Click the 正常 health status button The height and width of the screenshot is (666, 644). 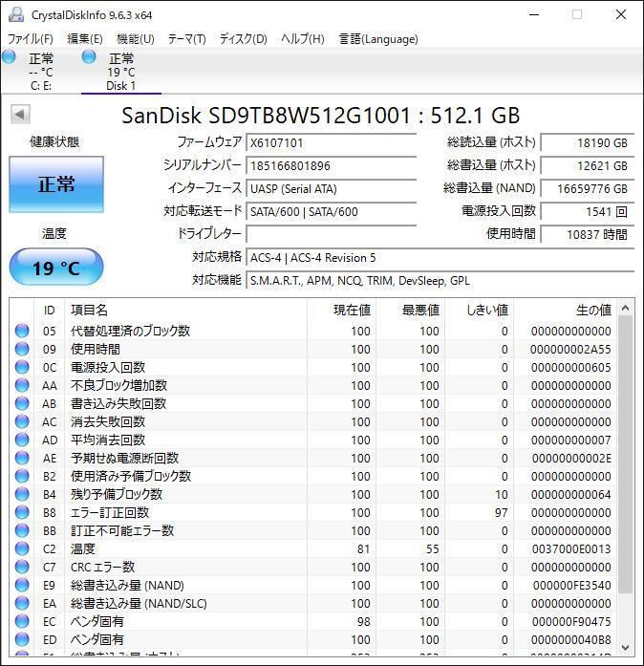click(x=56, y=184)
